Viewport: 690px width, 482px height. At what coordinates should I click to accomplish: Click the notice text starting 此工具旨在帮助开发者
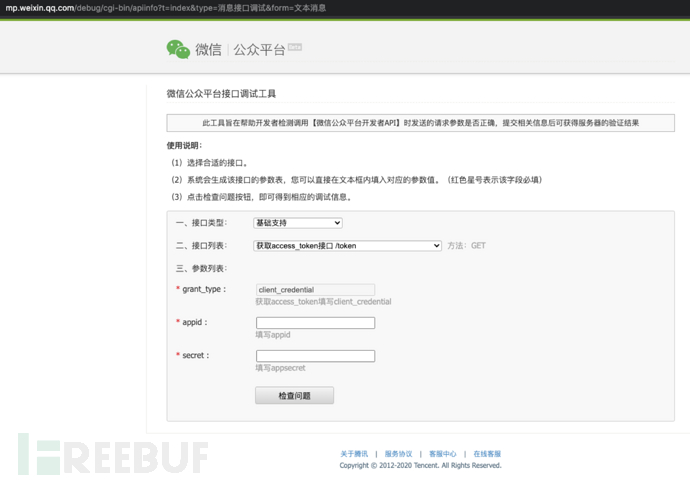pyautogui.click(x=420, y=123)
